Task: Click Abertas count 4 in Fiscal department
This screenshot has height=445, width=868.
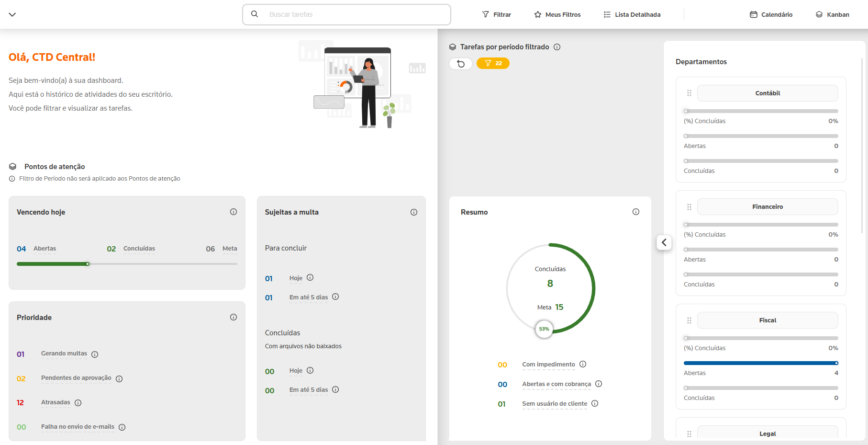Action: tap(836, 373)
